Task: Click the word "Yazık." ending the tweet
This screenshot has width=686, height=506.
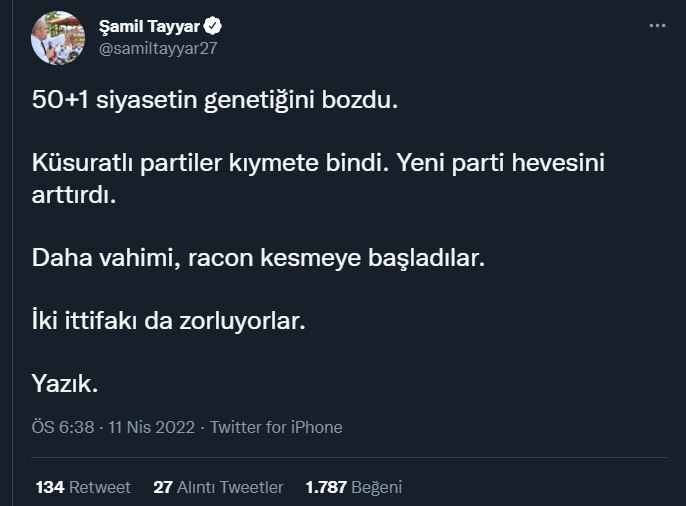Action: coord(65,384)
